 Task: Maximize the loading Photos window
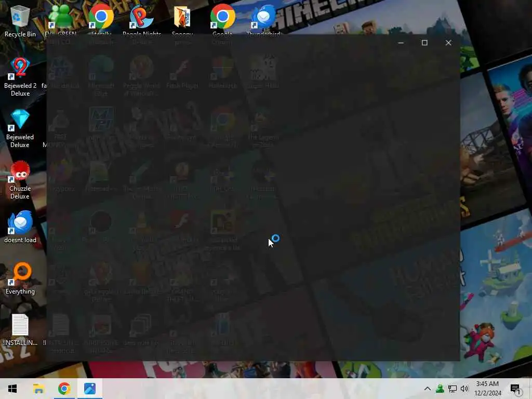(x=424, y=43)
